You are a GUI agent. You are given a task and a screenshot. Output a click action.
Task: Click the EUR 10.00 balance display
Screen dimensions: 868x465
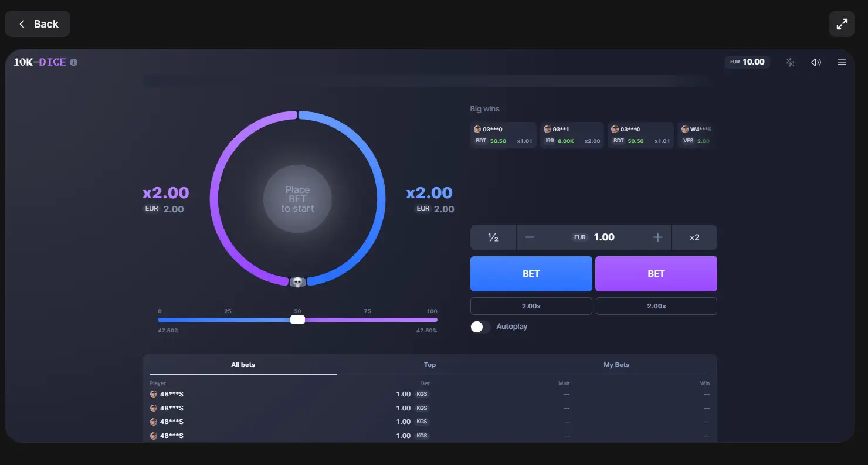747,62
